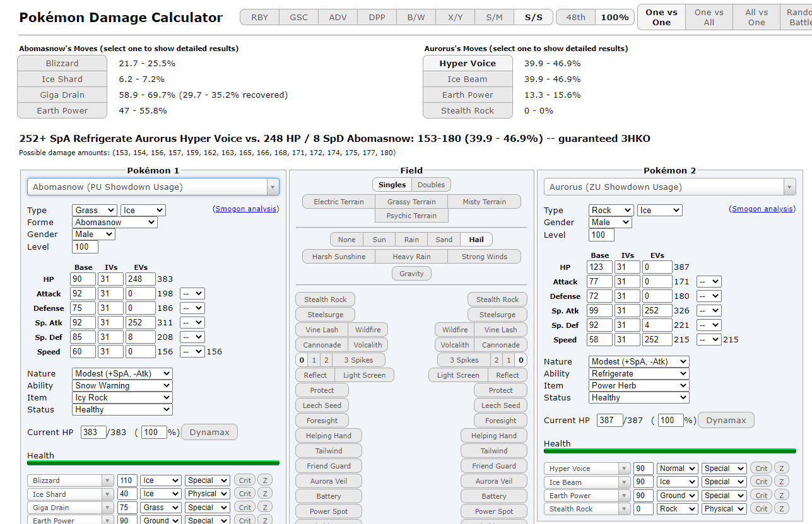The image size is (812, 524).
Task: Set weather to Rain
Action: 411,240
